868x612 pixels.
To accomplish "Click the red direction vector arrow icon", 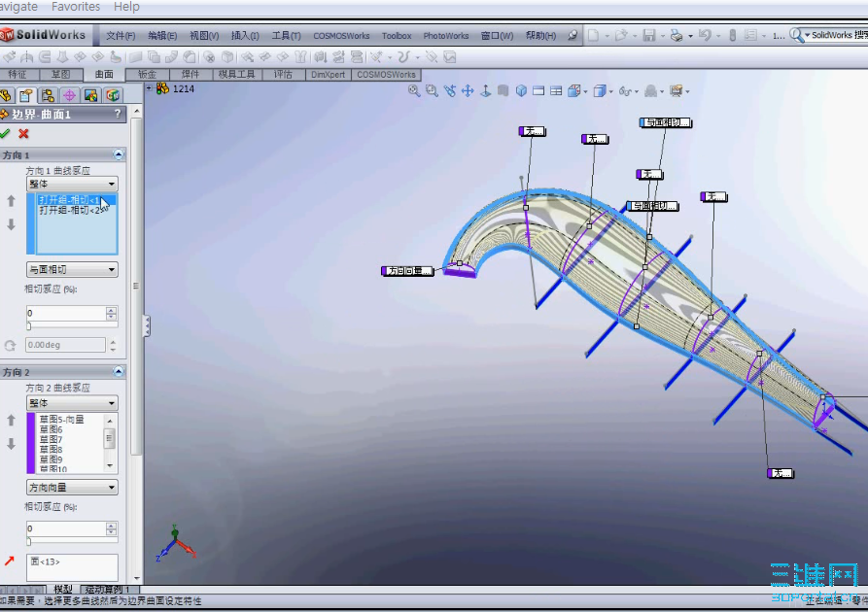I will pyautogui.click(x=9, y=561).
